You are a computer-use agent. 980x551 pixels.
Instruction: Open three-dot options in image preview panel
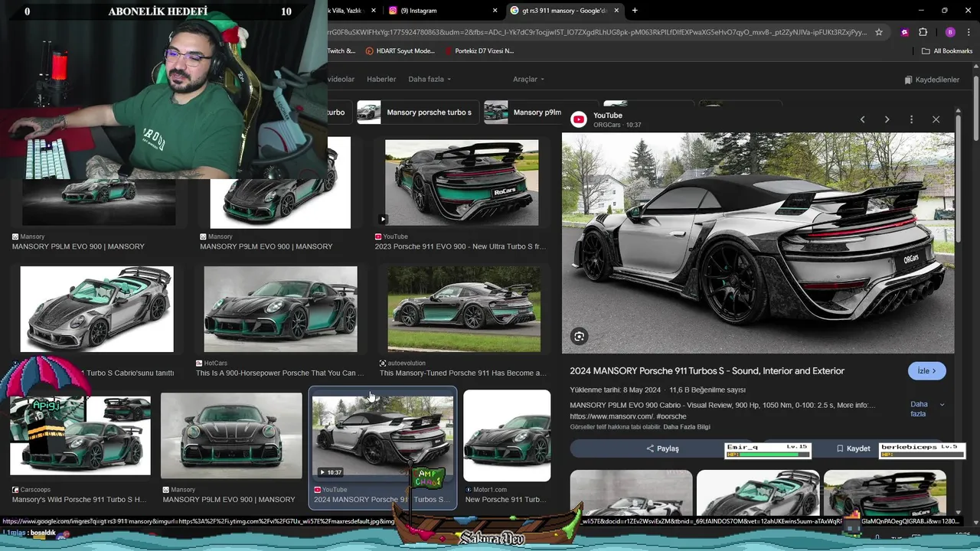[911, 119]
